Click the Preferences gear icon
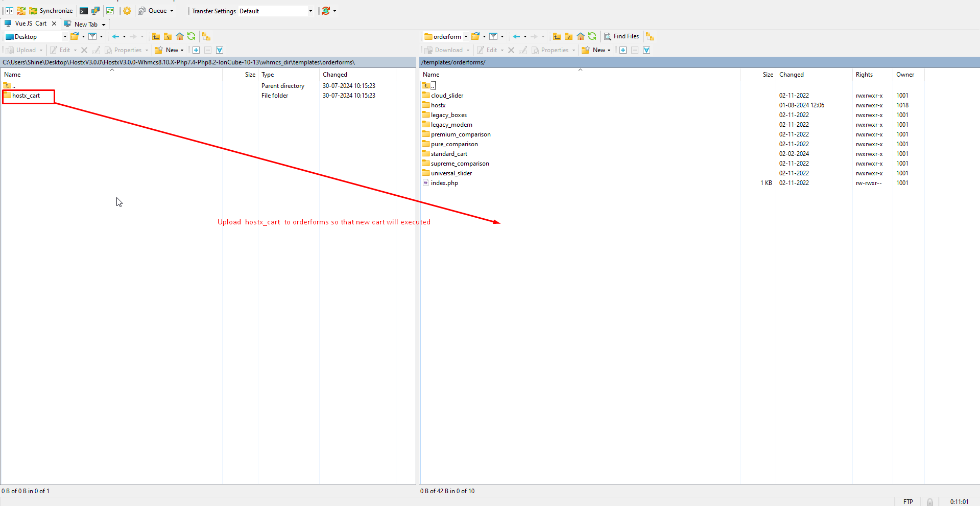Image resolution: width=980 pixels, height=506 pixels. tap(127, 11)
